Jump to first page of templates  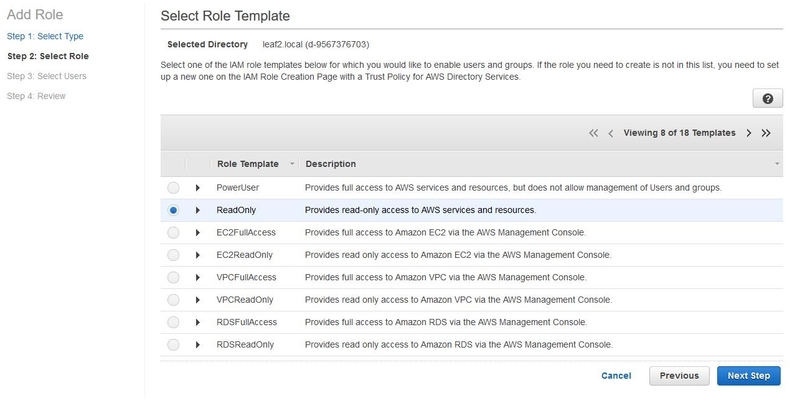coord(594,133)
